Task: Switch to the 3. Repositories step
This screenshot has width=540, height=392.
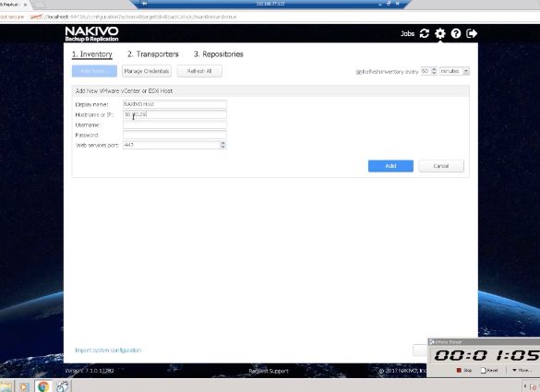Action: click(x=219, y=54)
